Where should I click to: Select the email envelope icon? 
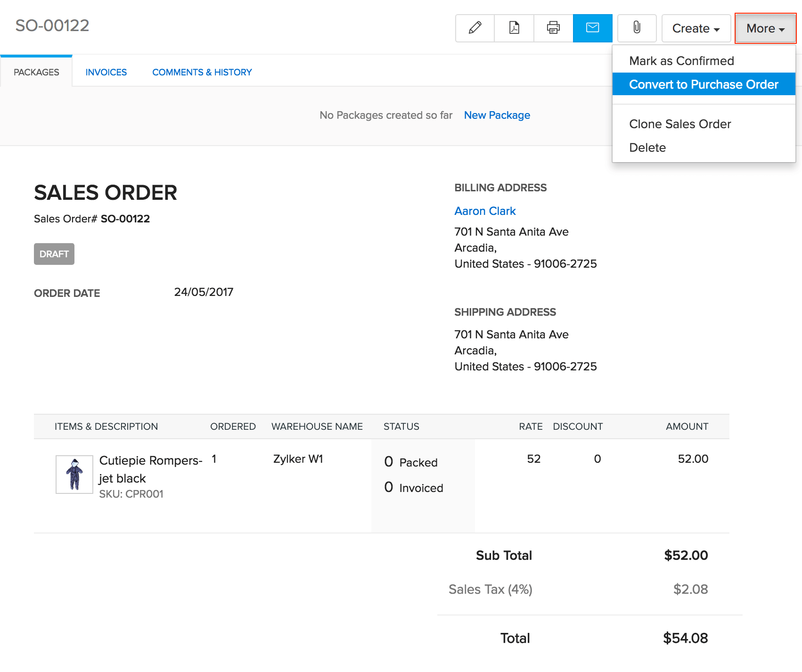[592, 28]
